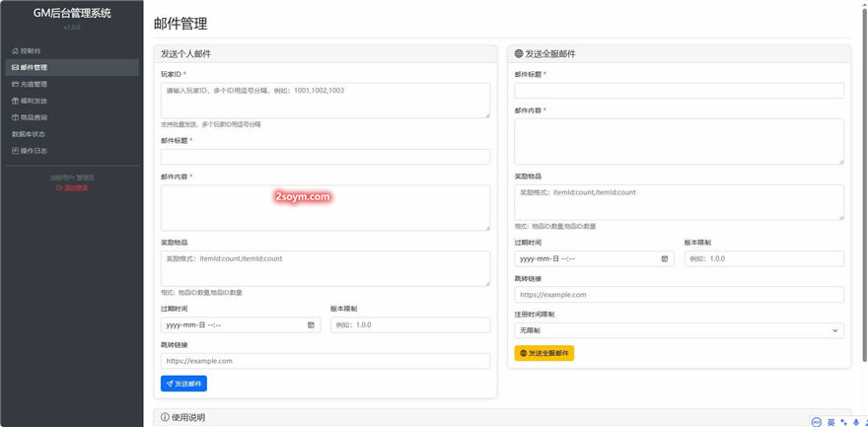868x427 pixels.
Task: Click calendar icon in server-wide mail 过期时间
Action: [665, 258]
